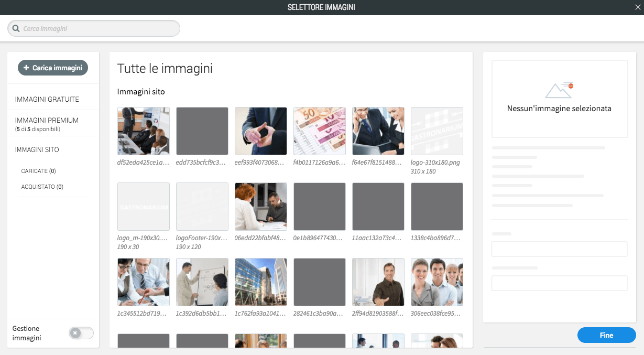Select the grey image 11aac132a73c4
Viewport: 644px width, 355px height.
click(378, 207)
